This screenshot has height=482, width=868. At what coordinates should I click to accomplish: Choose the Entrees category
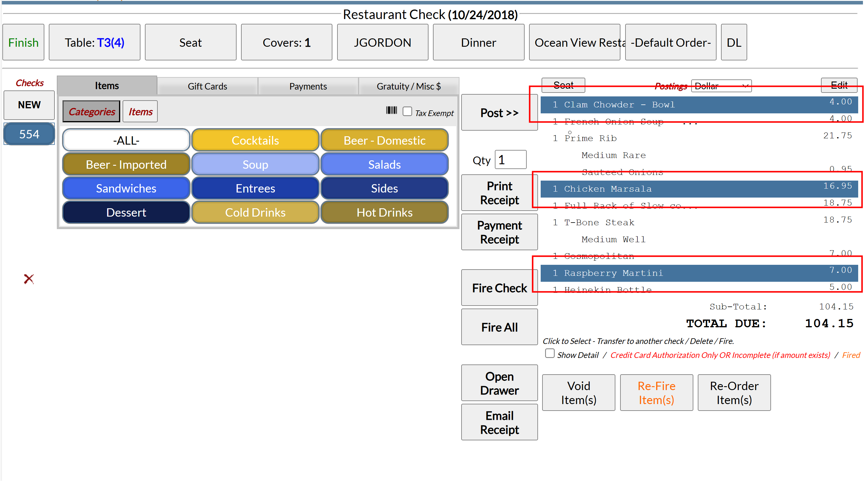[x=255, y=188]
